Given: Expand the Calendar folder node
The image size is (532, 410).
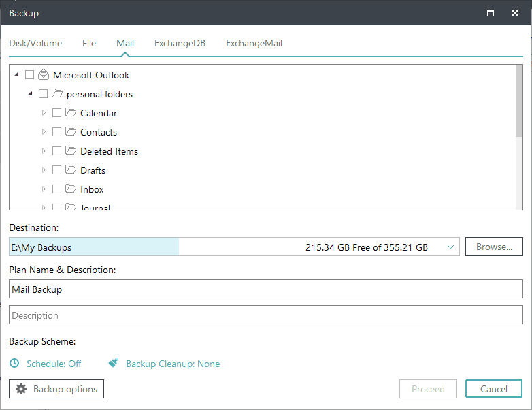Looking at the screenshot, I should 44,113.
